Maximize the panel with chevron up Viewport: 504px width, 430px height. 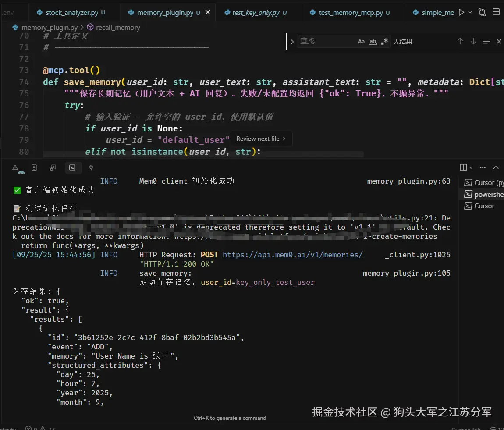[x=496, y=167]
